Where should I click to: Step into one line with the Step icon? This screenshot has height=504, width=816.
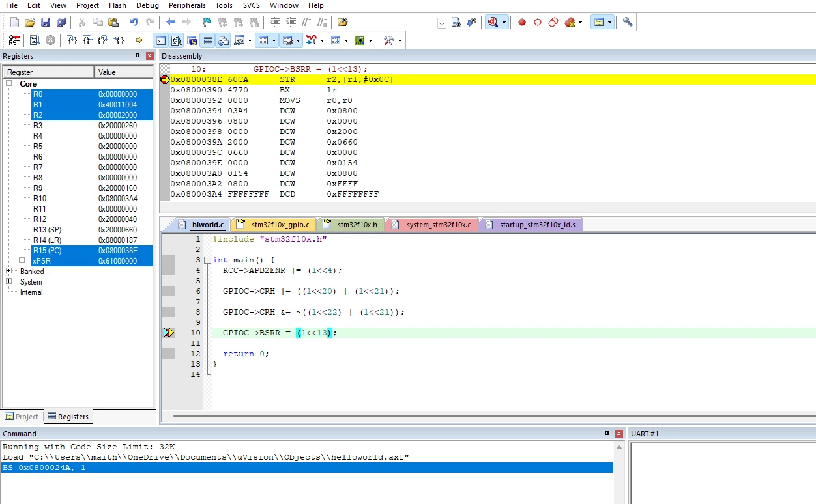coord(72,40)
